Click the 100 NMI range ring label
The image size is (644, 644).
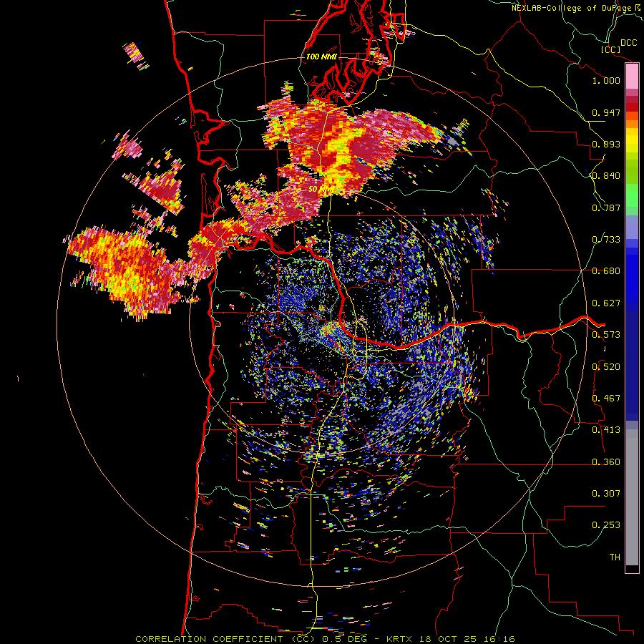321,57
